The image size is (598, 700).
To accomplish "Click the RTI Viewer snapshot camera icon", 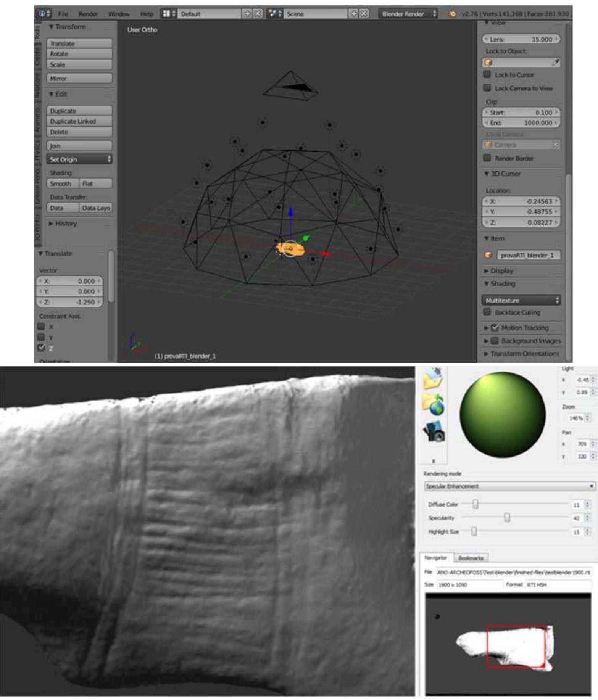I will click(434, 431).
